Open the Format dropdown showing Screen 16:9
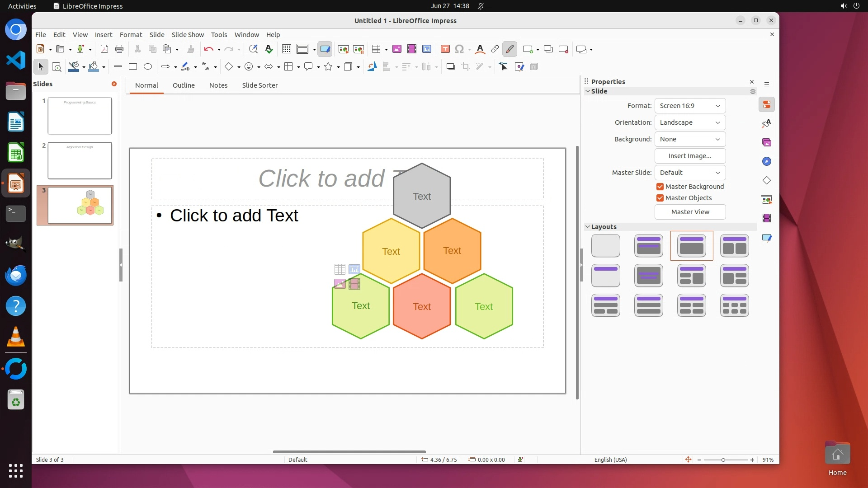Viewport: 868px width, 488px height. coord(690,106)
